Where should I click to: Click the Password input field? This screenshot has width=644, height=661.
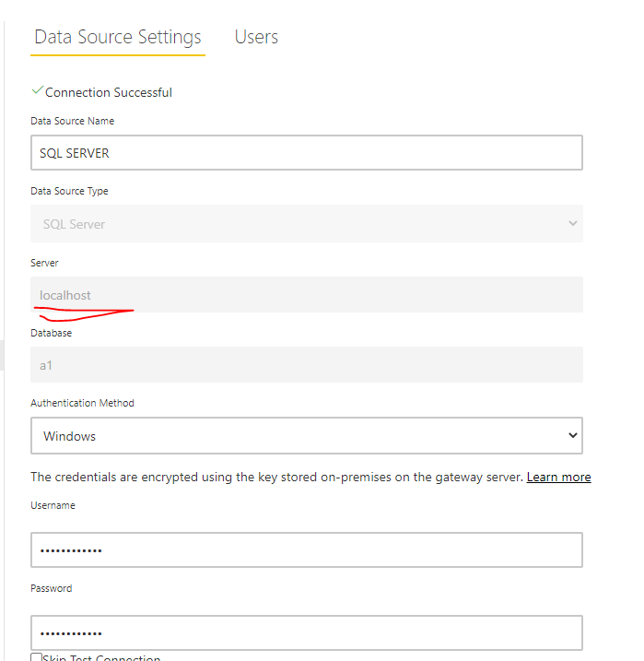[x=307, y=632]
